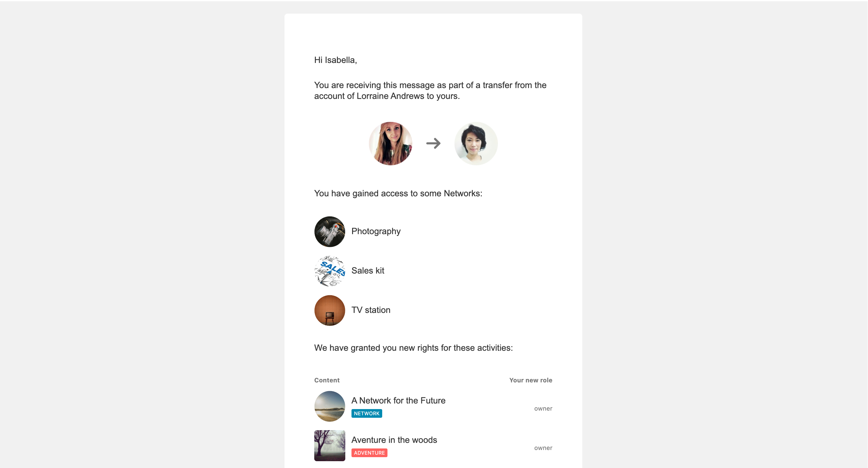The image size is (868, 468).
Task: Select the Sales kit network name
Action: pyautogui.click(x=368, y=271)
